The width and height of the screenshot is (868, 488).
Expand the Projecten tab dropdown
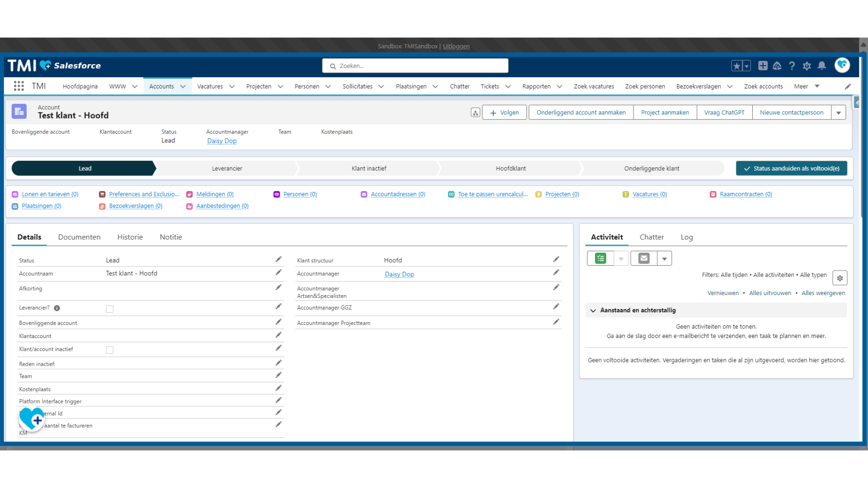280,87
